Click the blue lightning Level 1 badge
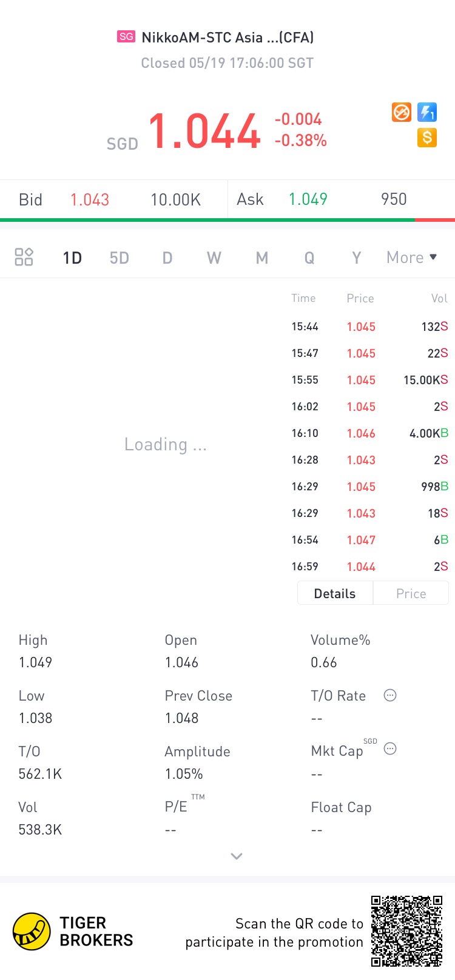Image resolution: width=455 pixels, height=980 pixels. pyautogui.click(x=427, y=112)
